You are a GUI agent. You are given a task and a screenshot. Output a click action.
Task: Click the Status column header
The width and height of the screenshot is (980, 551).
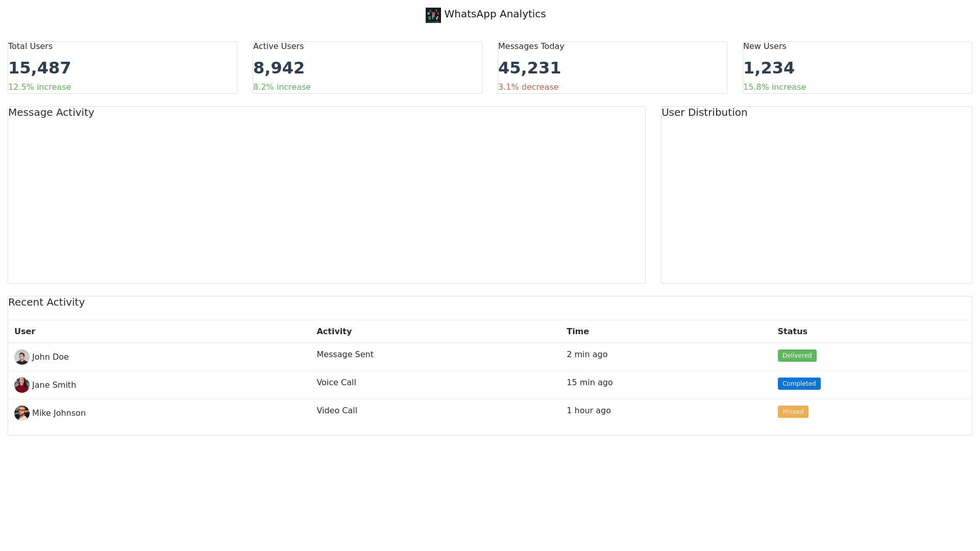792,332
